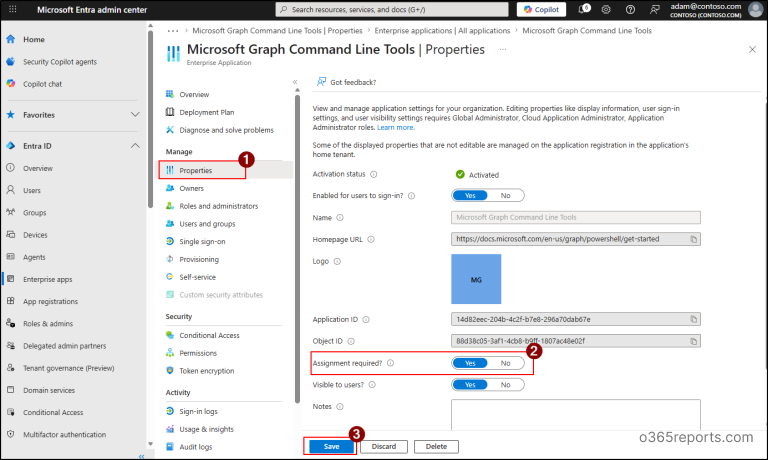Close the Properties blade
This screenshot has width=768, height=460.
pos(752,49)
